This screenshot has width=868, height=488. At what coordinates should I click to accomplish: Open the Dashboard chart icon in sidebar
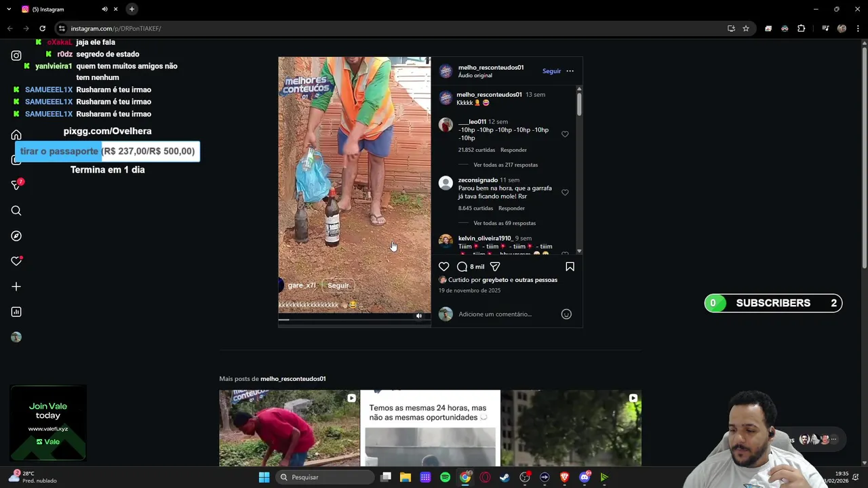tap(16, 312)
